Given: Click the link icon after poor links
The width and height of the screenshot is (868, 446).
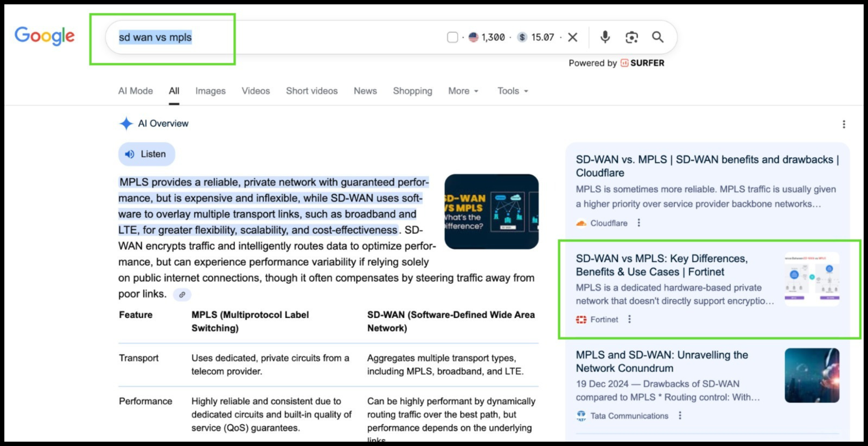Looking at the screenshot, I should [182, 294].
